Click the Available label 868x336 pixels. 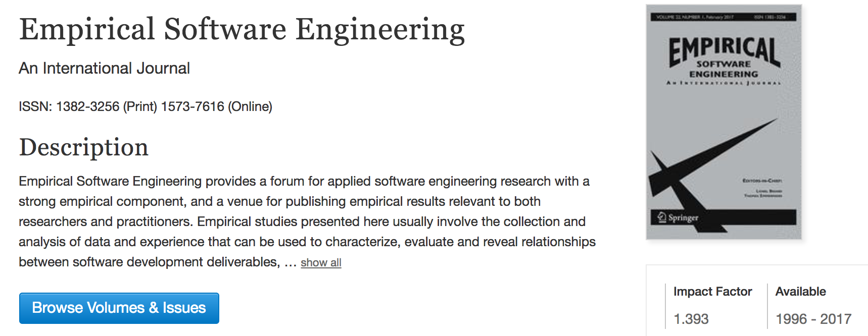tap(800, 292)
